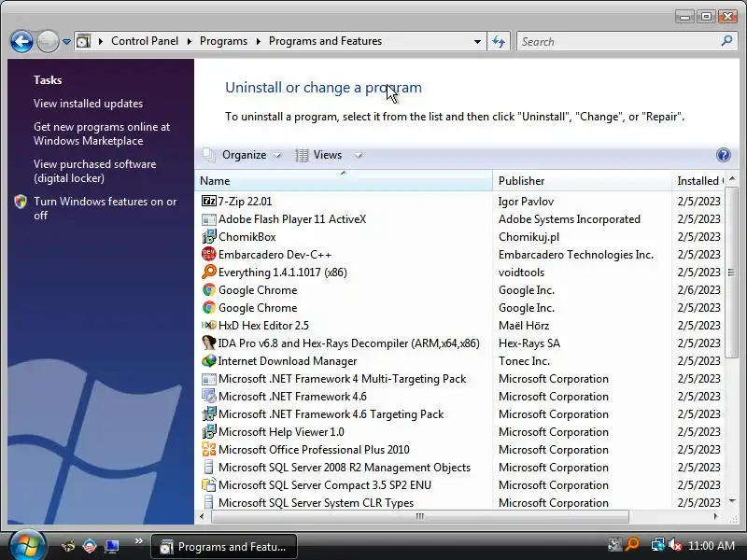Click the search magnifier icon
The height and width of the screenshot is (560, 747).
click(x=726, y=41)
